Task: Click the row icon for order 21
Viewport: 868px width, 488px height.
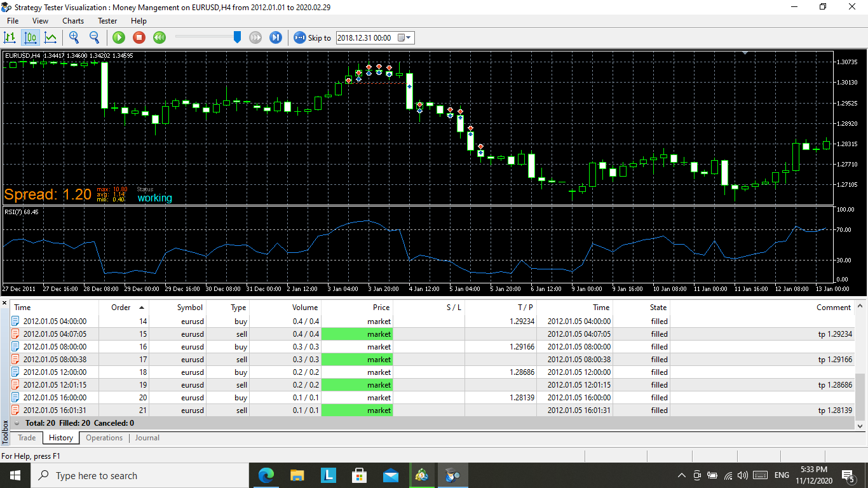Action: (16, 410)
